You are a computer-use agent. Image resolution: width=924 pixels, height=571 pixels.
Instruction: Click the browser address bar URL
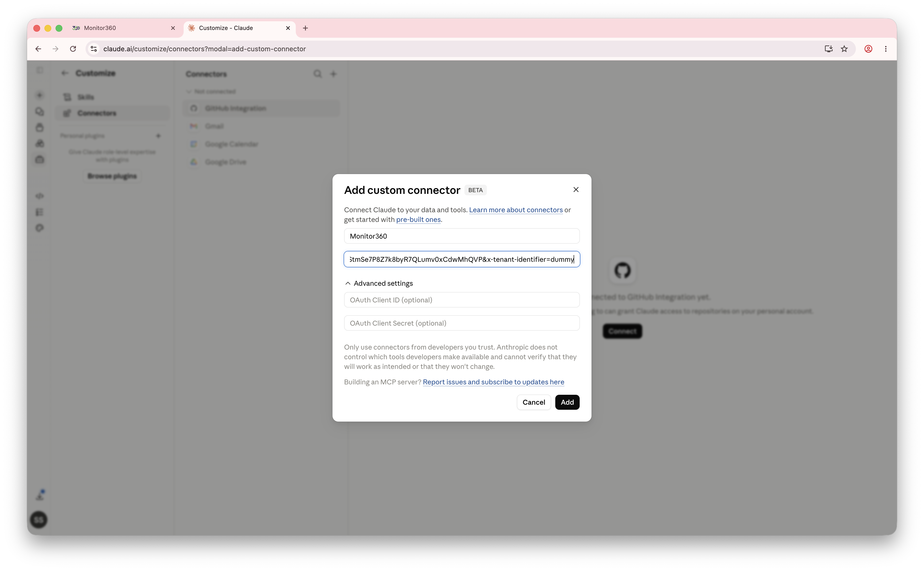click(204, 49)
